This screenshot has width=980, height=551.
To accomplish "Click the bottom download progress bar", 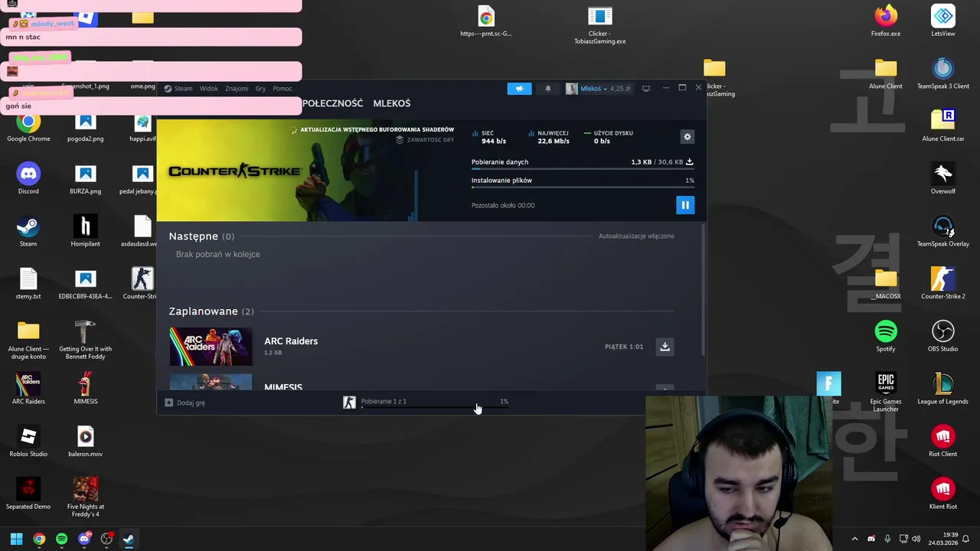I will 434,408.
